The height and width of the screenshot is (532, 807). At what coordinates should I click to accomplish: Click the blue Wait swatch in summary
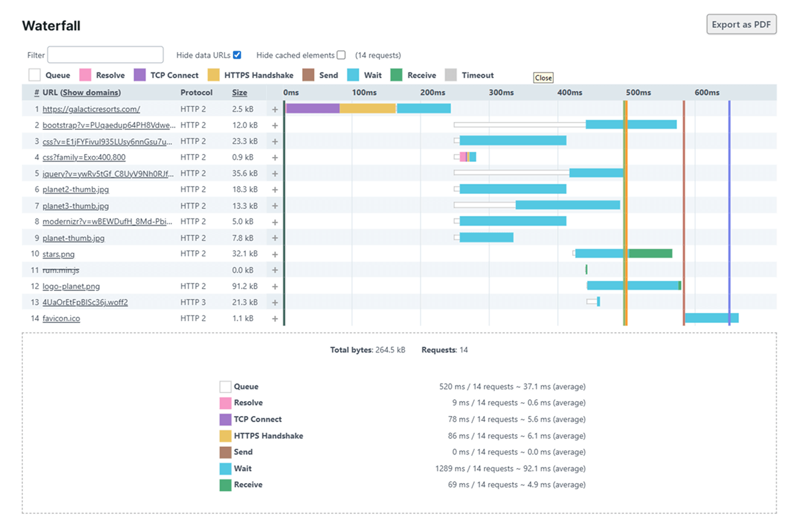225,469
